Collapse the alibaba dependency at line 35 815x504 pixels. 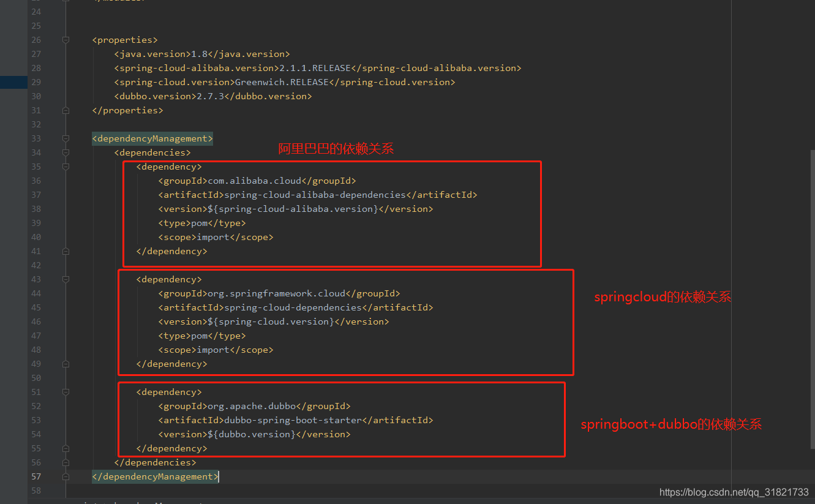[66, 167]
